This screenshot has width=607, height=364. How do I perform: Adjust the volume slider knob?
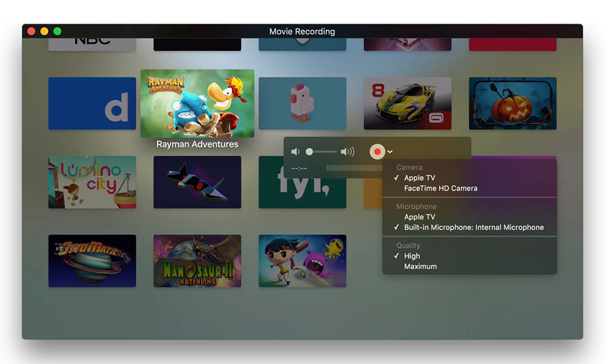pos(310,152)
